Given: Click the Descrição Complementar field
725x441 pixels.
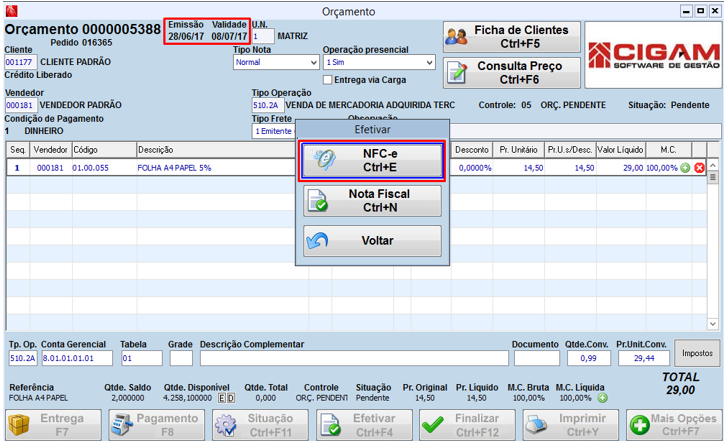Looking at the screenshot, I should click(354, 358).
